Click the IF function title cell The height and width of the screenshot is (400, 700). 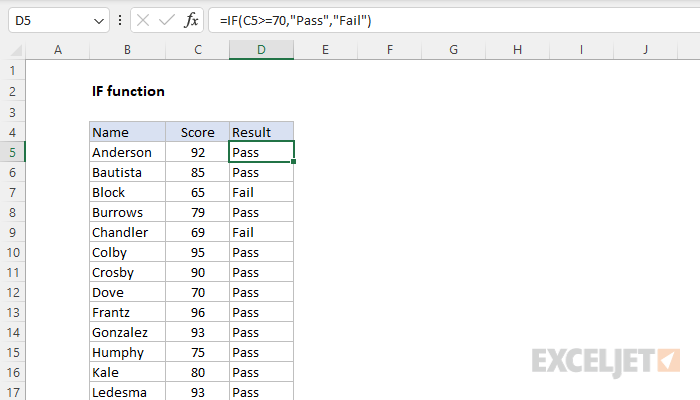128,91
